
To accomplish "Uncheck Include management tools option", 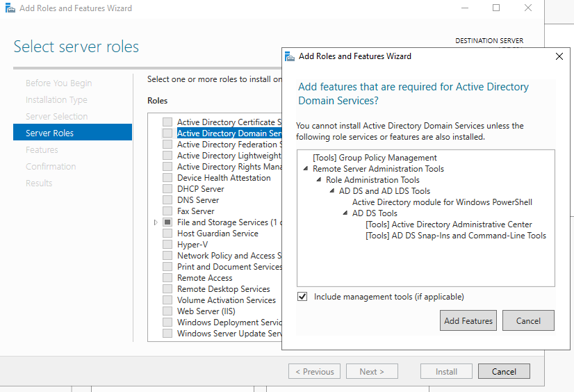I will pos(302,297).
